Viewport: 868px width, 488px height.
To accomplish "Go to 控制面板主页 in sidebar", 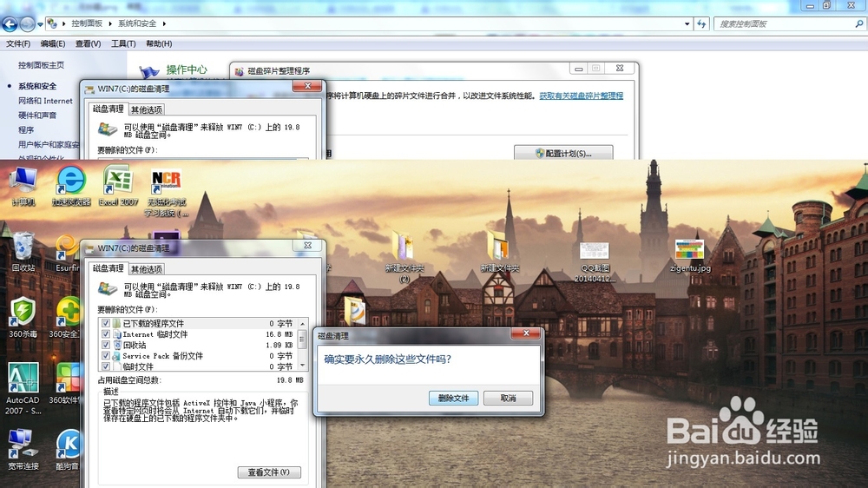I will point(41,65).
